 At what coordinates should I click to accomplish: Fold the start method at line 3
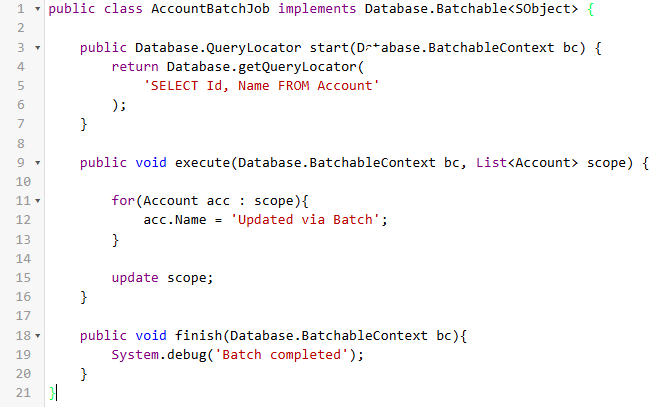click(x=37, y=48)
